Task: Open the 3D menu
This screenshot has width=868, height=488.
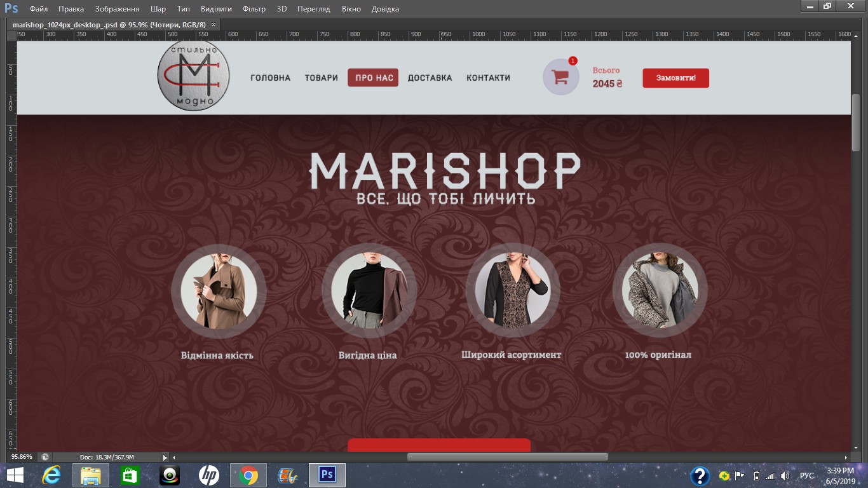Action: click(x=282, y=9)
